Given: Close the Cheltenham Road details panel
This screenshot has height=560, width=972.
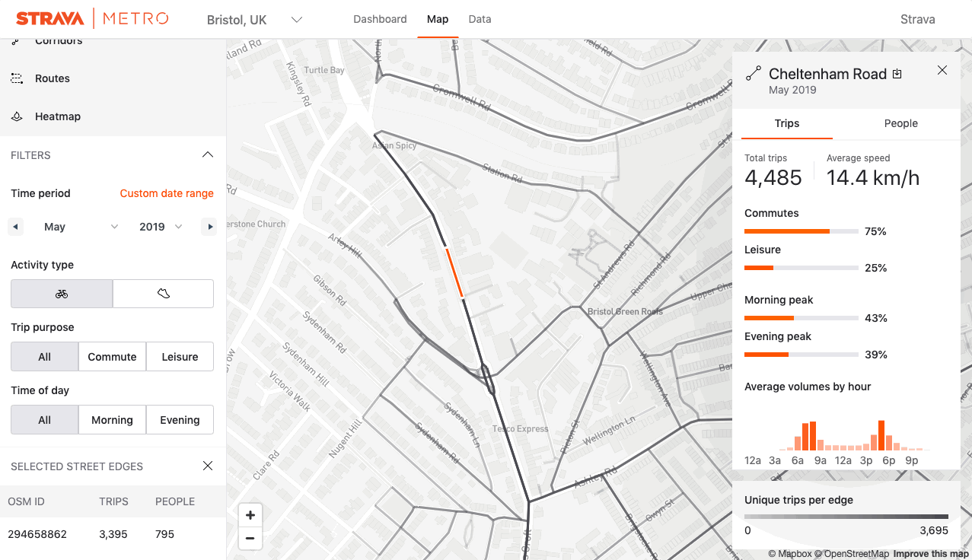Looking at the screenshot, I should point(942,70).
